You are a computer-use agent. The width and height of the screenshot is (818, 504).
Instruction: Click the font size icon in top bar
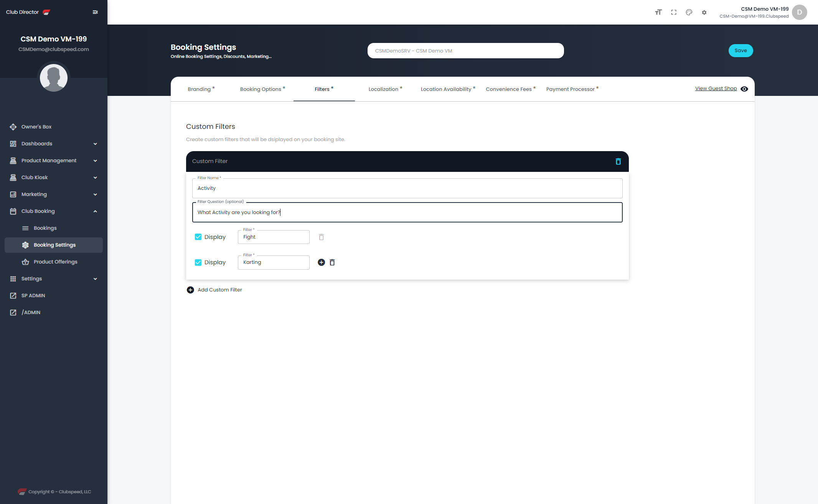point(658,12)
